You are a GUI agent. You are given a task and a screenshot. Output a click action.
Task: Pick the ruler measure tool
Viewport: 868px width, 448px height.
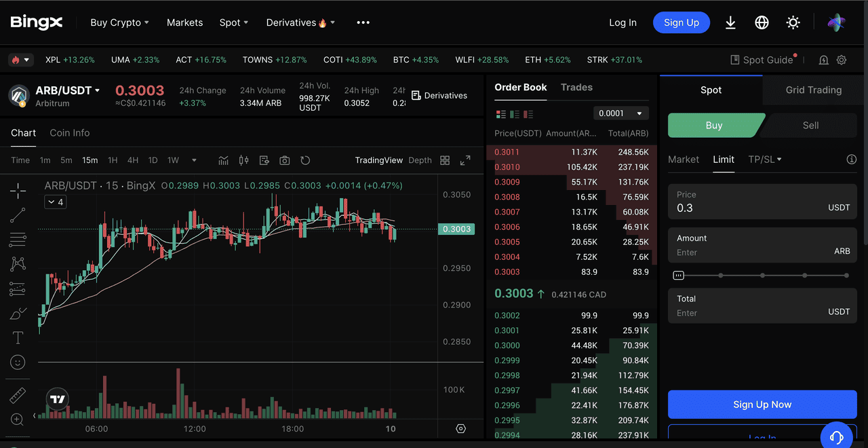pos(18,395)
